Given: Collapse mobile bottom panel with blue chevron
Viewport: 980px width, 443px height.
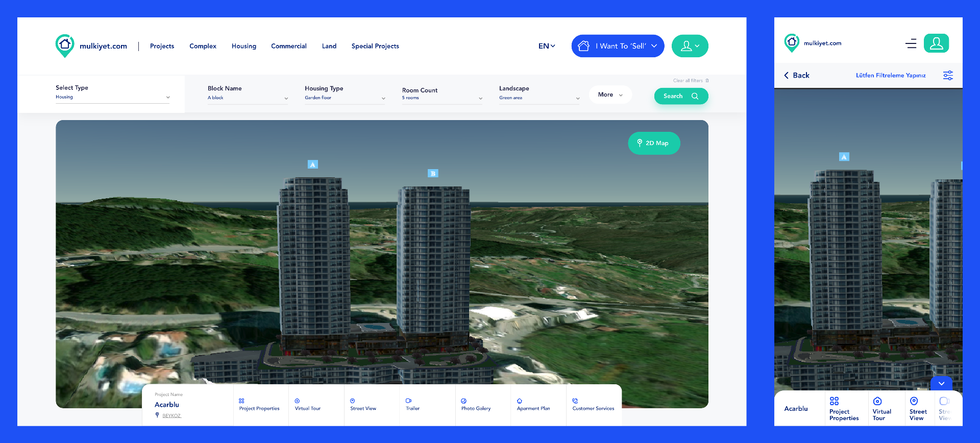Looking at the screenshot, I should (941, 383).
